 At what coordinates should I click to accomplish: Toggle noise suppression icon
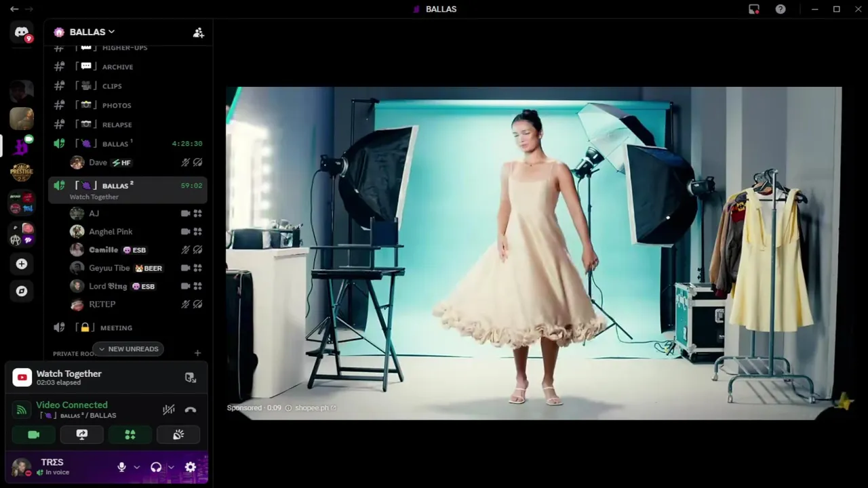[169, 409]
